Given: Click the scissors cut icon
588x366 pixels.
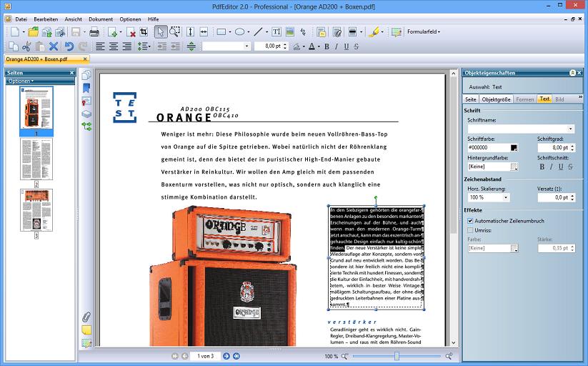Looking at the screenshot, I should point(26,46).
